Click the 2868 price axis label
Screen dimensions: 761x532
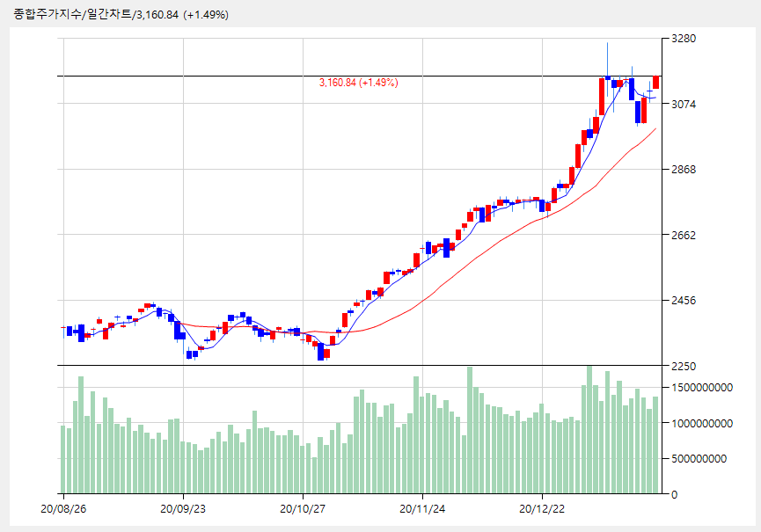[x=684, y=169]
